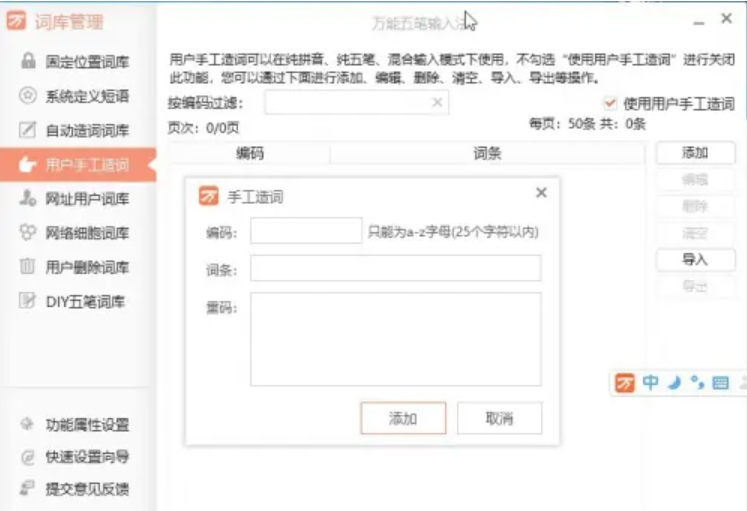Click the orange logo in 手工造词 dialog
This screenshot has height=511, width=747.
tap(209, 196)
